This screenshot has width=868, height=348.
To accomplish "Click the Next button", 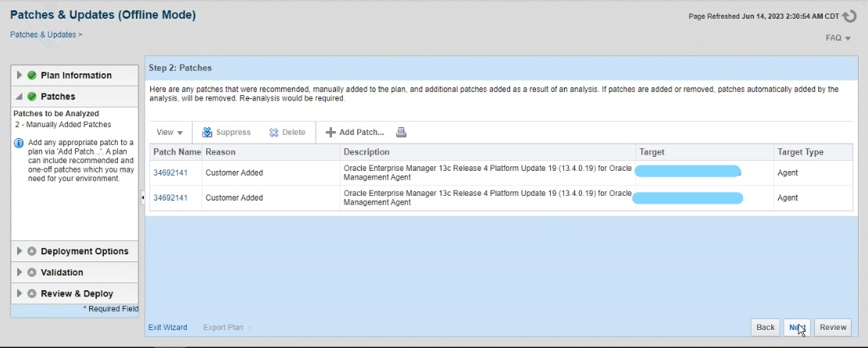I will point(797,328).
